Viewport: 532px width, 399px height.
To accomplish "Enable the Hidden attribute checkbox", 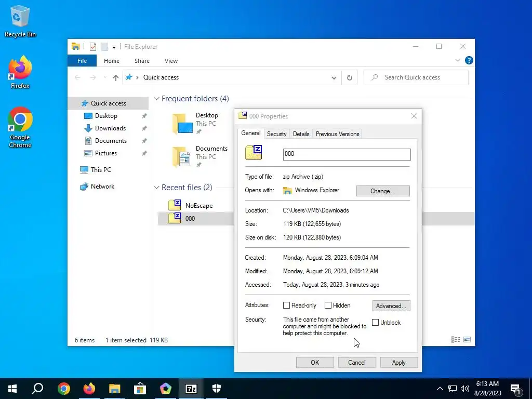I will tap(328, 305).
